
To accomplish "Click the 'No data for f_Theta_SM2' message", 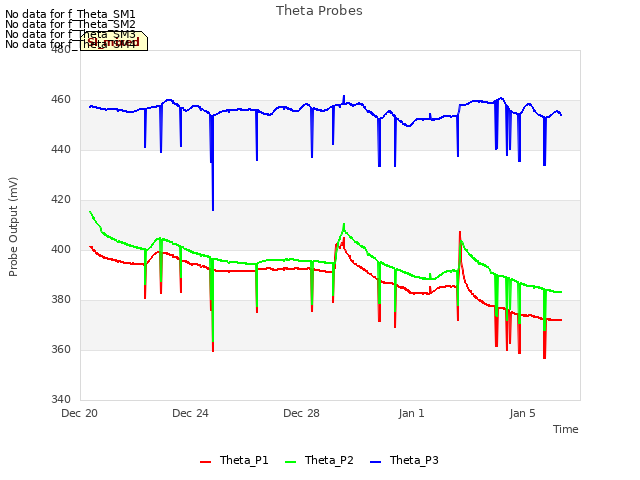I will tap(70, 24).
